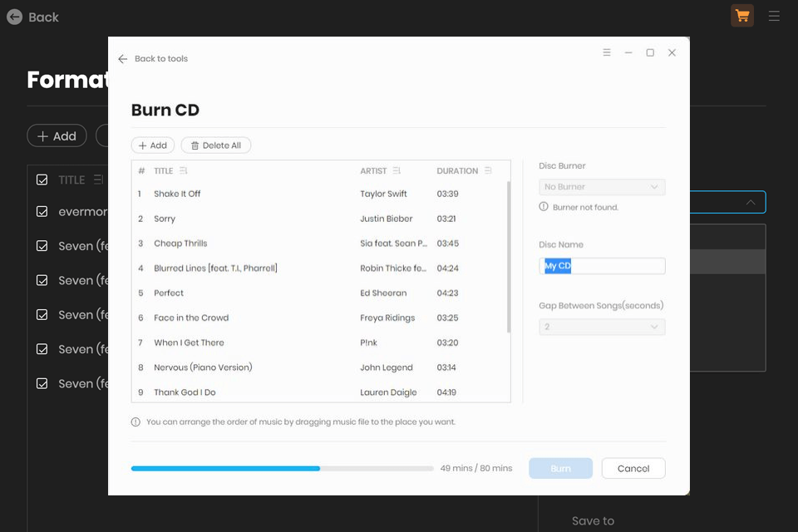The image size is (798, 532).
Task: Sort tracks by ARTIST column icon
Action: click(x=397, y=170)
